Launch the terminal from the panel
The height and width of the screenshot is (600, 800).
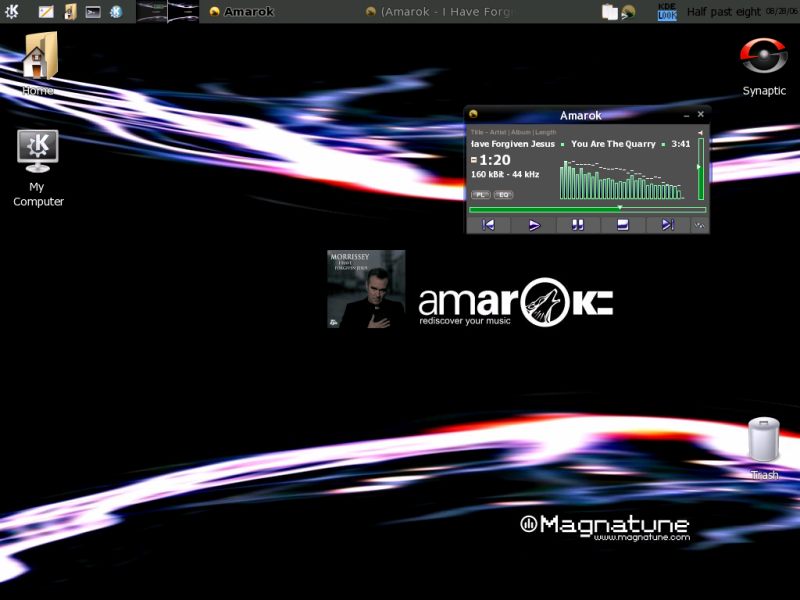pos(93,11)
